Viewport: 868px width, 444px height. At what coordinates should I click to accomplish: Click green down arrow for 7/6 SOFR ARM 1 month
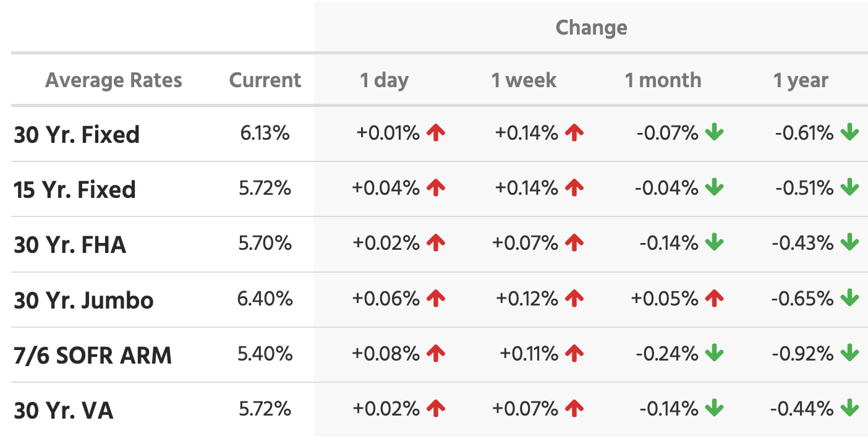[x=714, y=354]
